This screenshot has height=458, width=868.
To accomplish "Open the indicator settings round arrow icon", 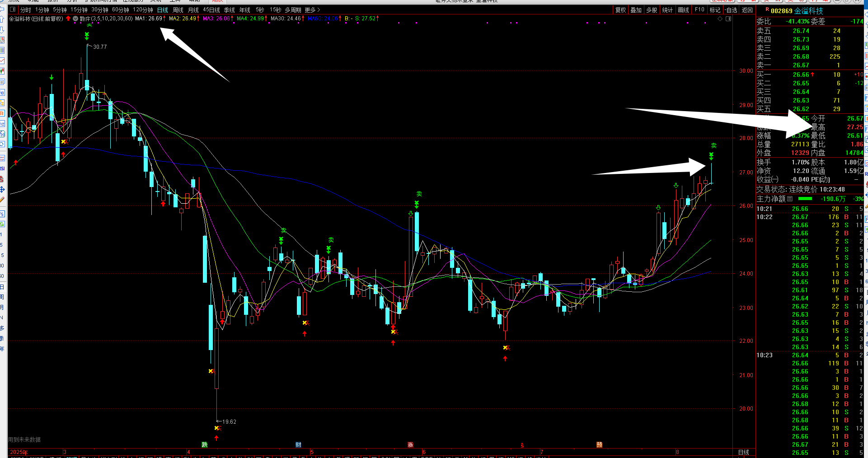I will [75, 19].
